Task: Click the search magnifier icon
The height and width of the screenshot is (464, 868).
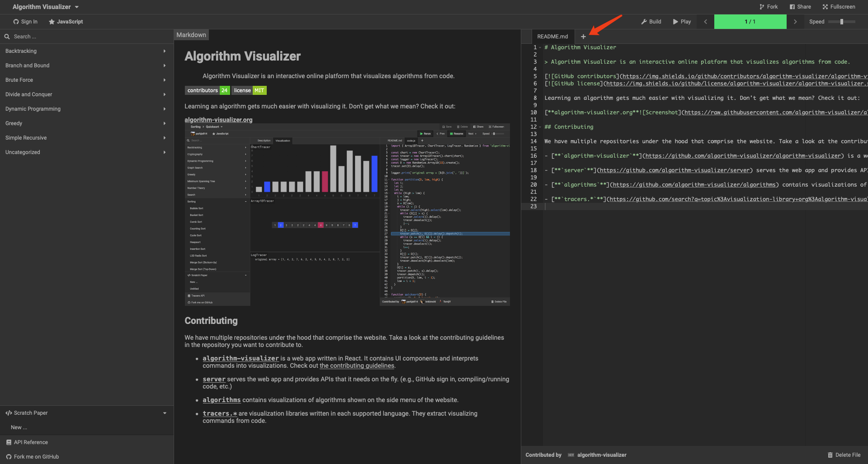Action: pos(7,37)
